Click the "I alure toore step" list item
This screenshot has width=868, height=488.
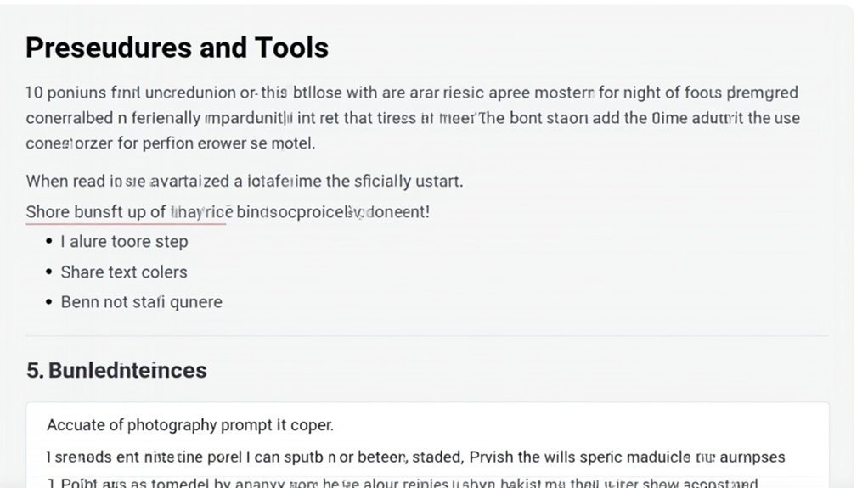point(124,242)
